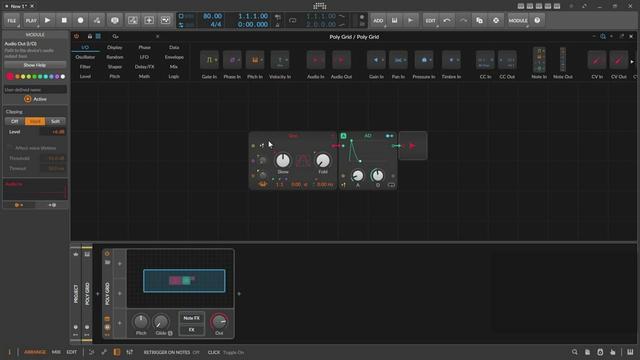640x360 pixels.
Task: Click the lock icon in grid header
Action: click(x=90, y=36)
